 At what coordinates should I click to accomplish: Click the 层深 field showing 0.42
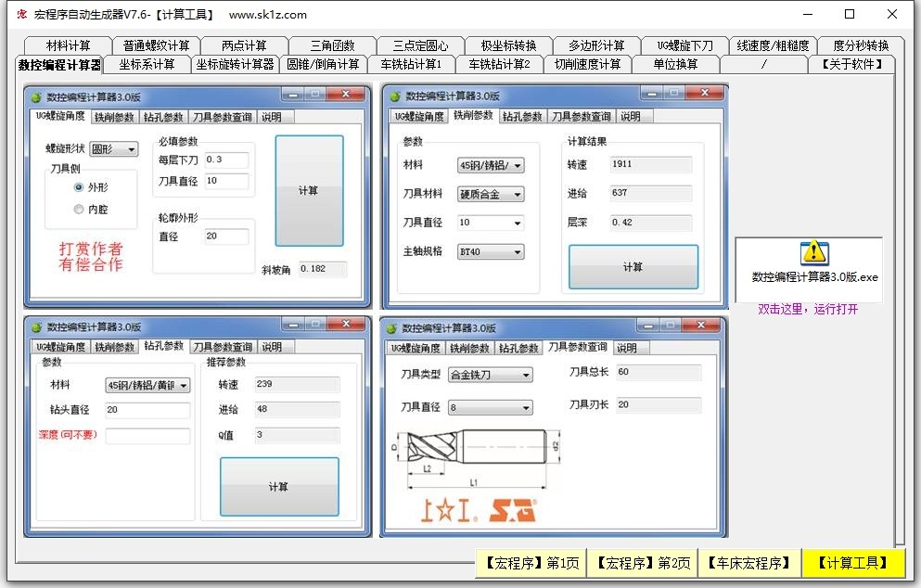click(x=651, y=223)
